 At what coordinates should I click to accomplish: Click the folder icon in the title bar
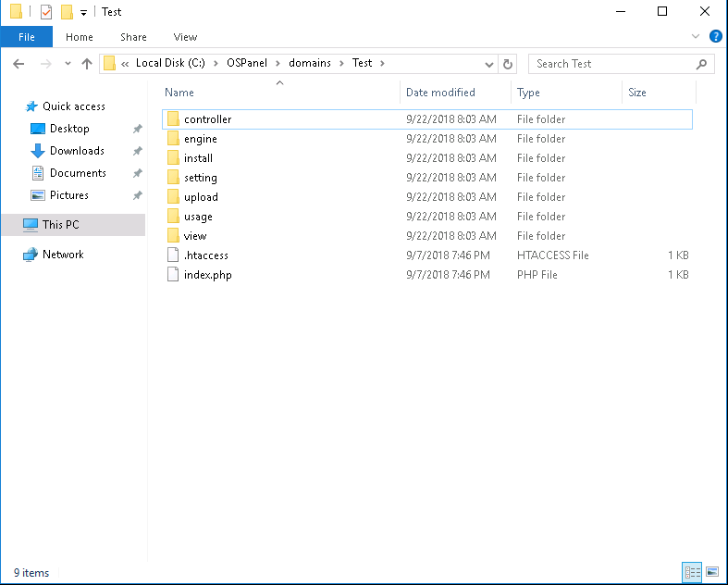coord(17,12)
